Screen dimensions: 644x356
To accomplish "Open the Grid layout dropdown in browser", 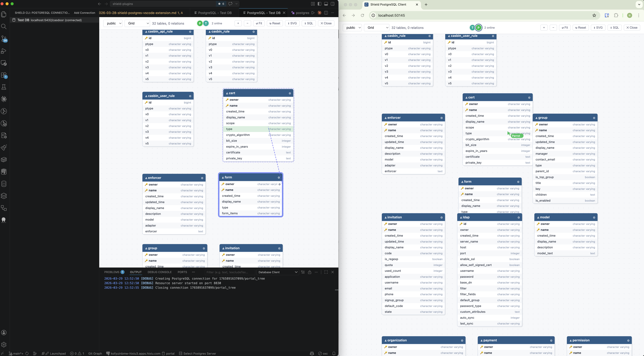I will [377, 28].
